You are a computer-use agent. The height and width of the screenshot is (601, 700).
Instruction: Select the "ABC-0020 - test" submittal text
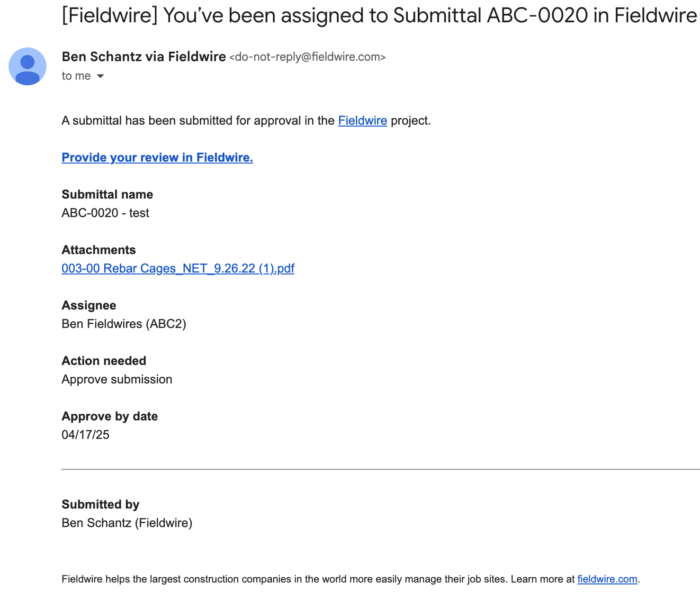(105, 213)
